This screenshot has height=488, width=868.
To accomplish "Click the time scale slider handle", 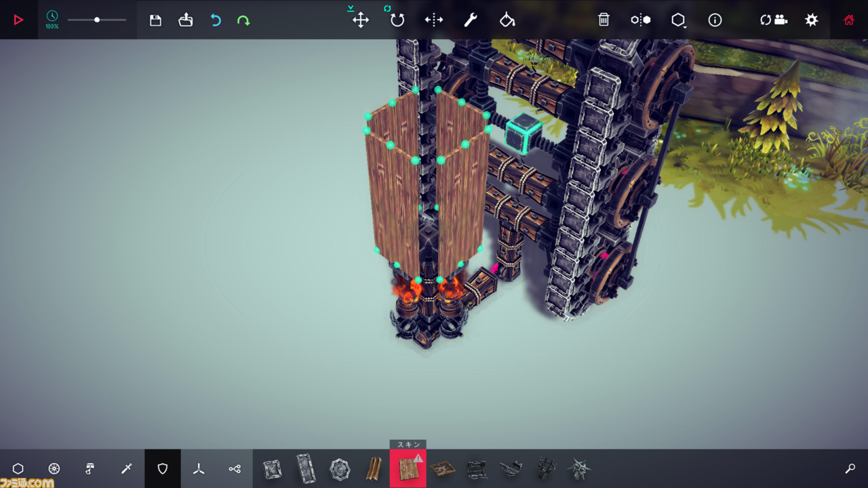I will (97, 20).
